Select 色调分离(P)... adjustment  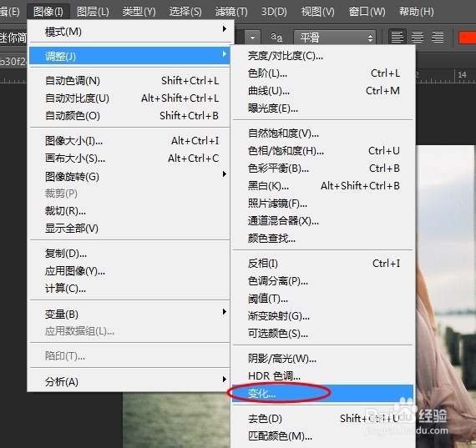click(322, 281)
